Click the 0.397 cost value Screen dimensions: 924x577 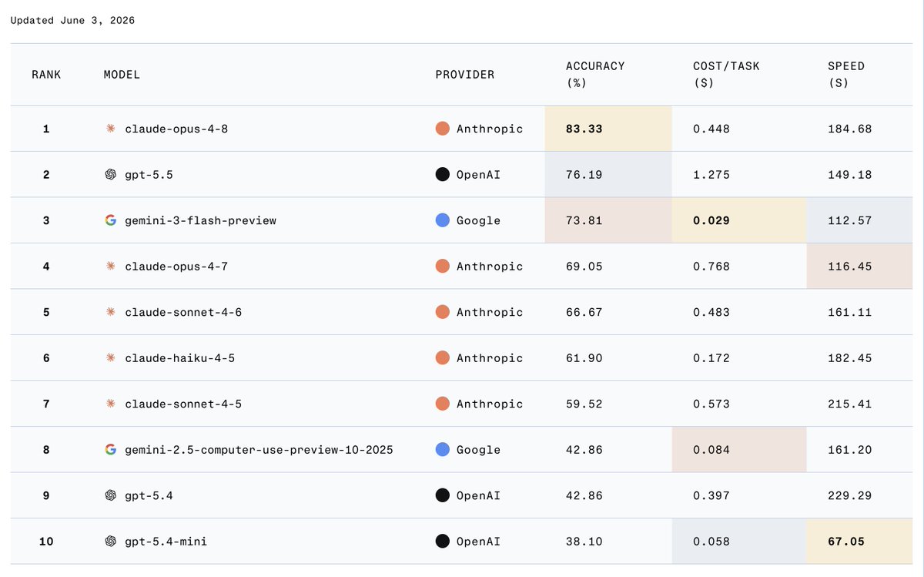[x=711, y=495]
